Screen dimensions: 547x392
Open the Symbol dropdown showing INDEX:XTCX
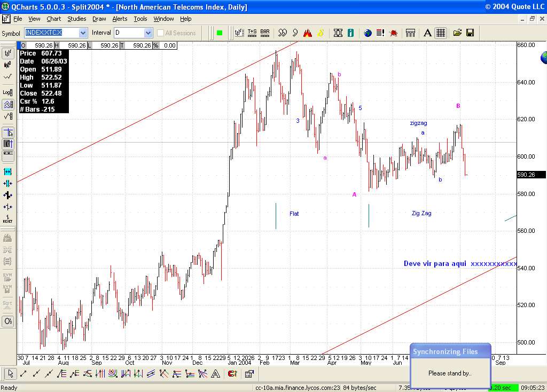[x=83, y=33]
